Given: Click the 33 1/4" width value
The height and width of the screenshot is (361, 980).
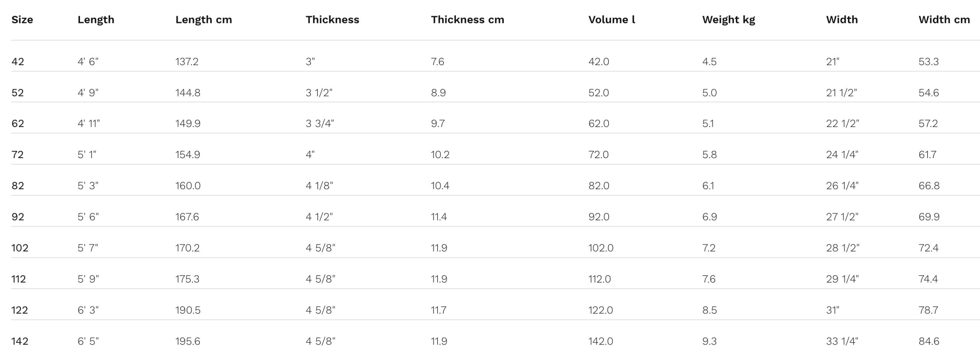Looking at the screenshot, I should pos(842,341).
